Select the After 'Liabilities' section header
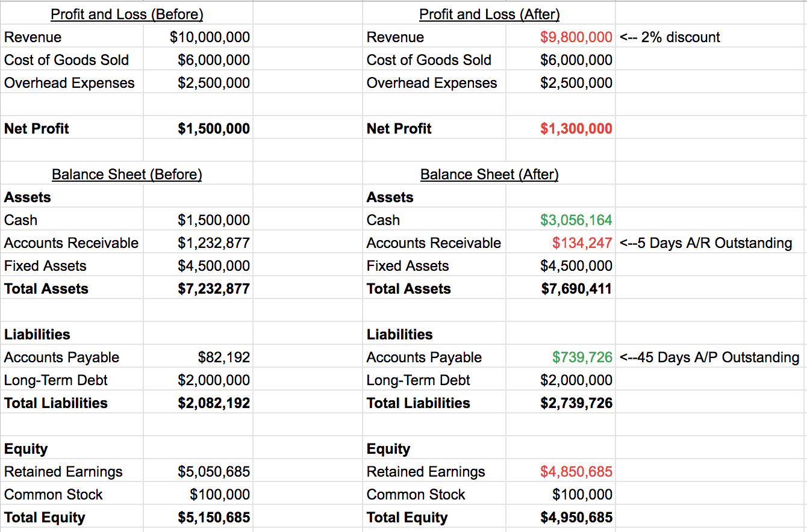The height and width of the screenshot is (532, 807). coord(400,335)
